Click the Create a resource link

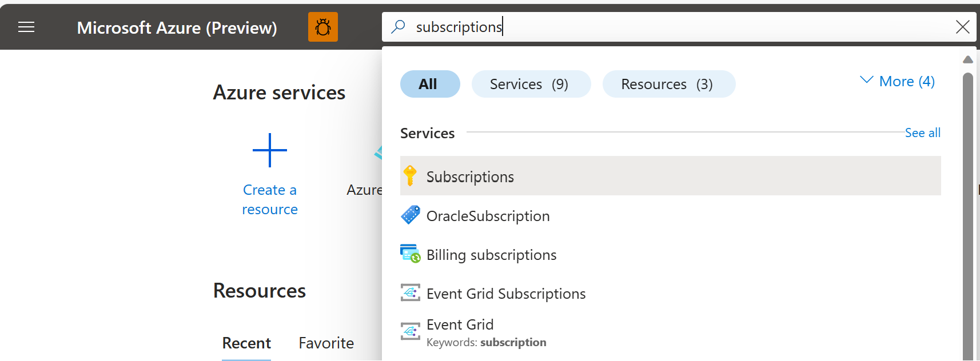270,199
